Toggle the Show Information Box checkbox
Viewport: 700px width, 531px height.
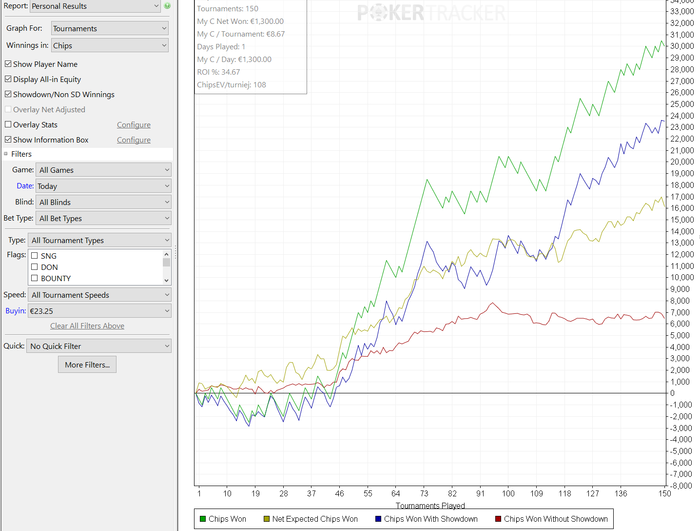(x=8, y=140)
